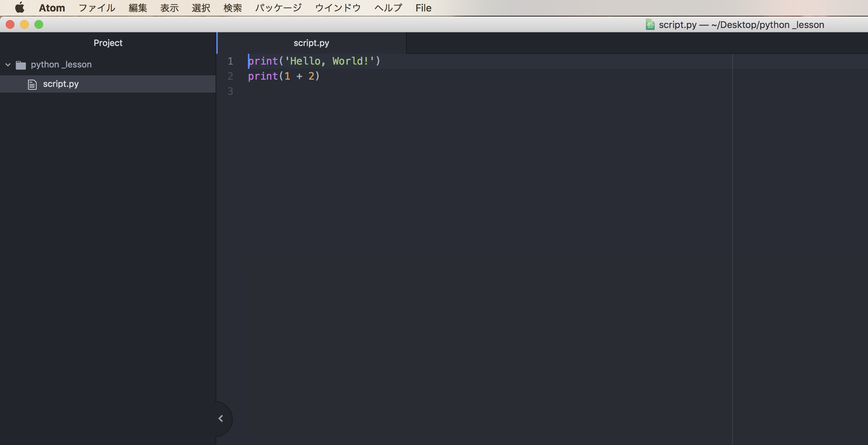Select the script.py editor tab
Screen dimensions: 868x445
tap(311, 43)
